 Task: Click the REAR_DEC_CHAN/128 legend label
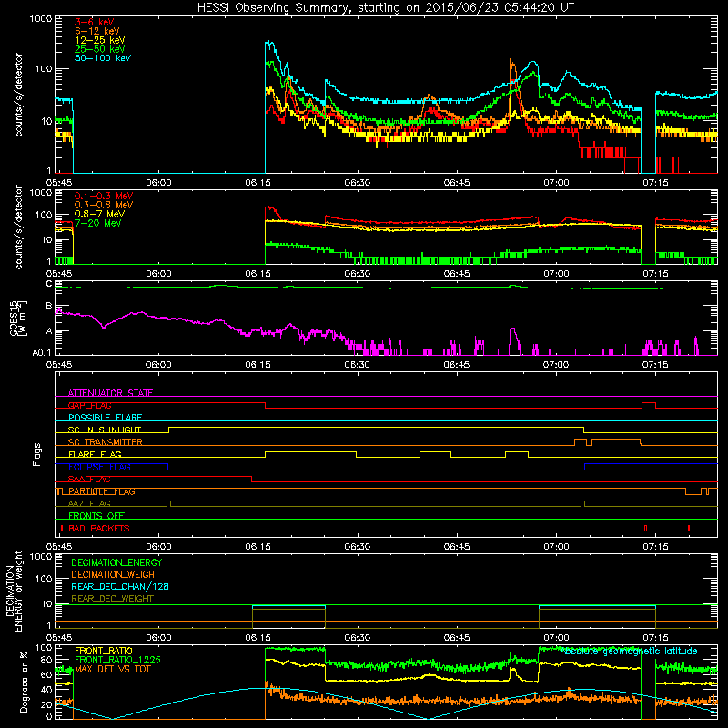[120, 586]
